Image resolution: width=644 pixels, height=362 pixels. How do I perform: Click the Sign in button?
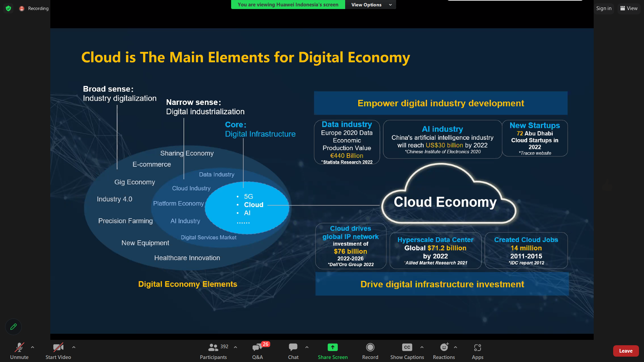pyautogui.click(x=604, y=8)
